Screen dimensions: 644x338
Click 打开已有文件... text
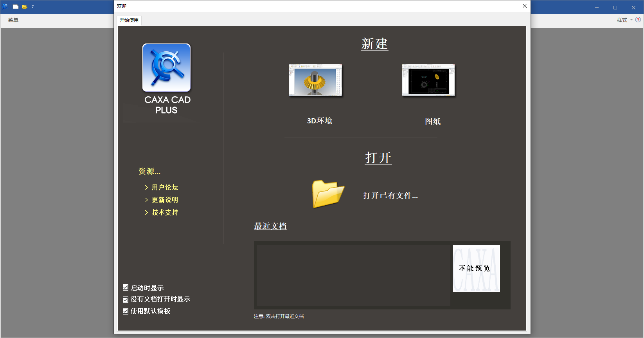click(x=390, y=195)
